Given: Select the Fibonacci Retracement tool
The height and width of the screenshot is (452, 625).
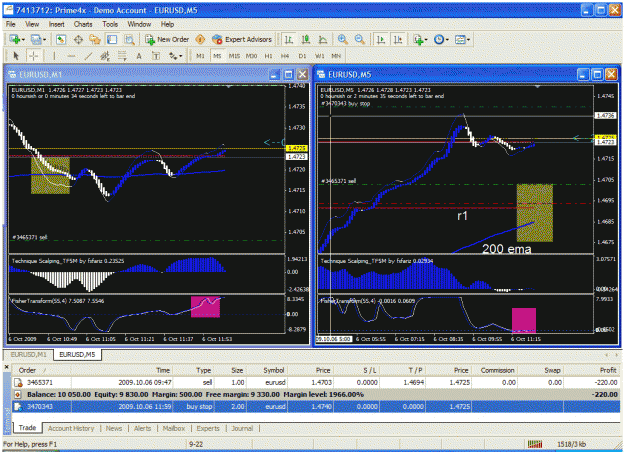Looking at the screenshot, I should point(122,56).
